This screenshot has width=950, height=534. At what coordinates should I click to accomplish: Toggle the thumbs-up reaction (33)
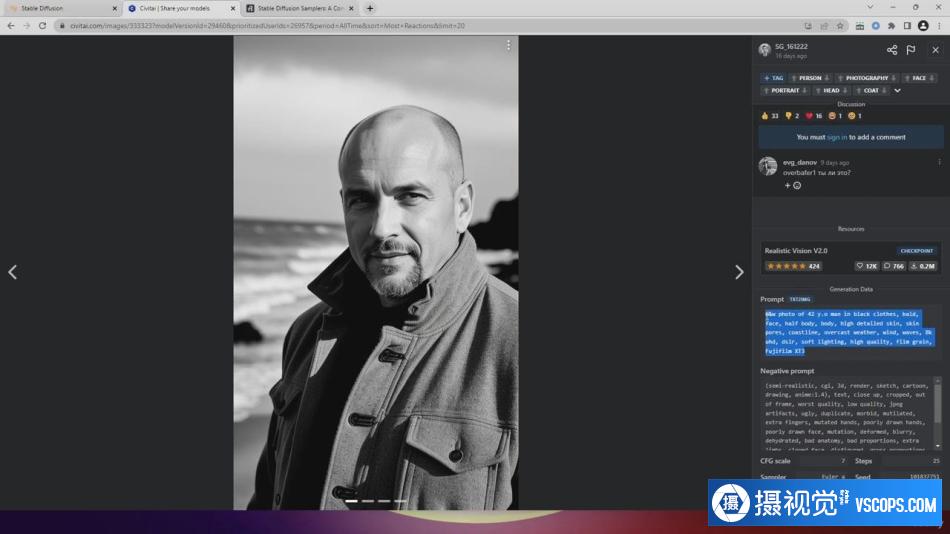click(x=769, y=116)
